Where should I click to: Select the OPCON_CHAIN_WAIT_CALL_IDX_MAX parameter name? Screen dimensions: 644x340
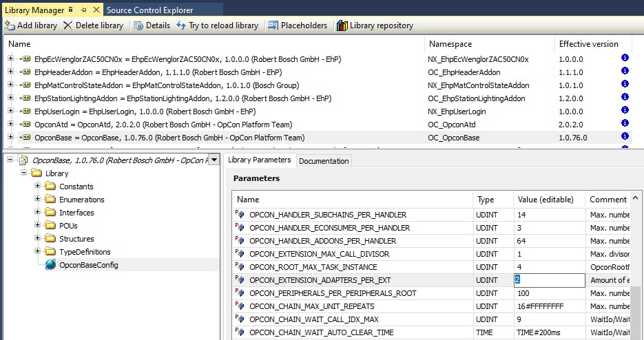(314, 319)
